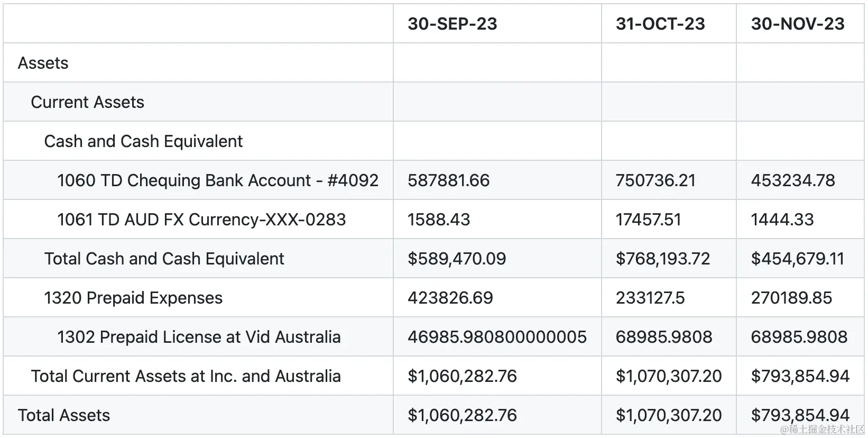Click the 750736.21 cell value
The image size is (868, 438).
pyautogui.click(x=655, y=180)
